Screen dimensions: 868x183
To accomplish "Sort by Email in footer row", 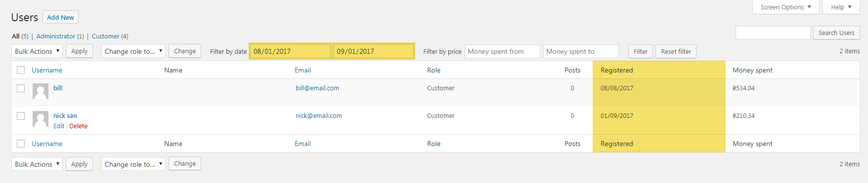I will click(x=303, y=144).
